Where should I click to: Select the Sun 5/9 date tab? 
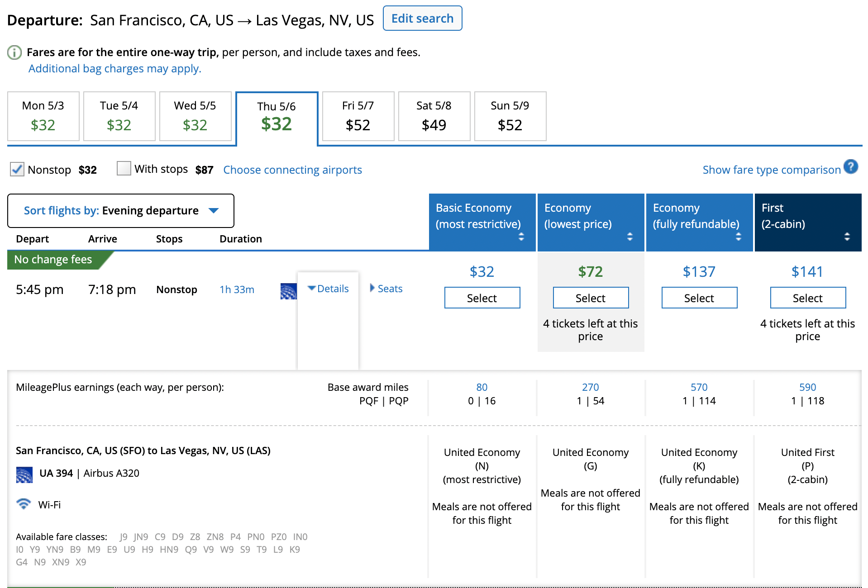click(510, 116)
